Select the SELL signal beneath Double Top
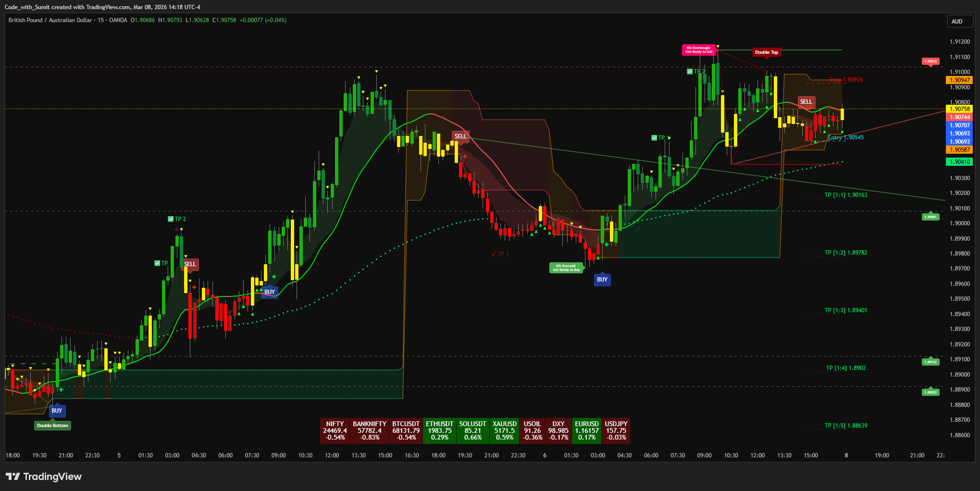 [806, 102]
